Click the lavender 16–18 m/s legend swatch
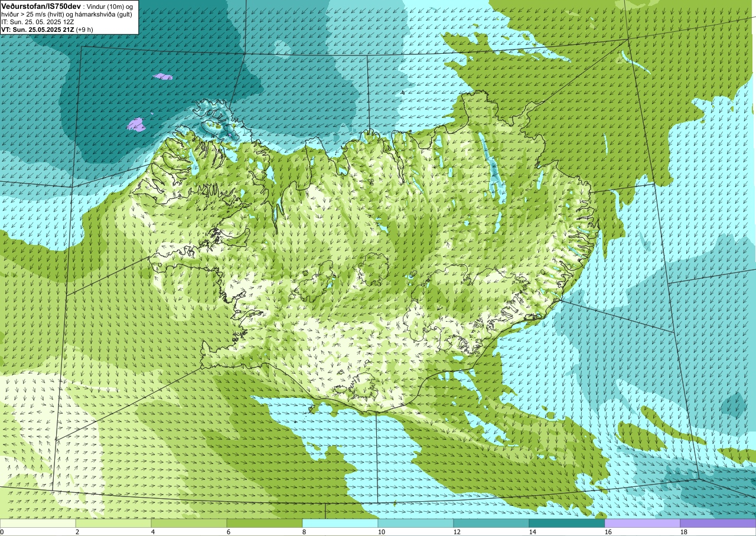Screen dimensions: 756x536 pos(643,523)
